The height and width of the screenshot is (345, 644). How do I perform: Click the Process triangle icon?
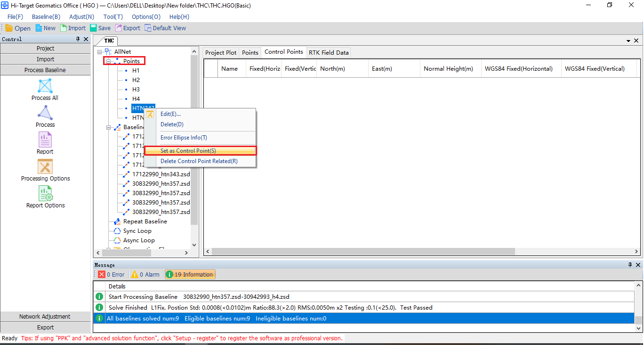point(45,113)
